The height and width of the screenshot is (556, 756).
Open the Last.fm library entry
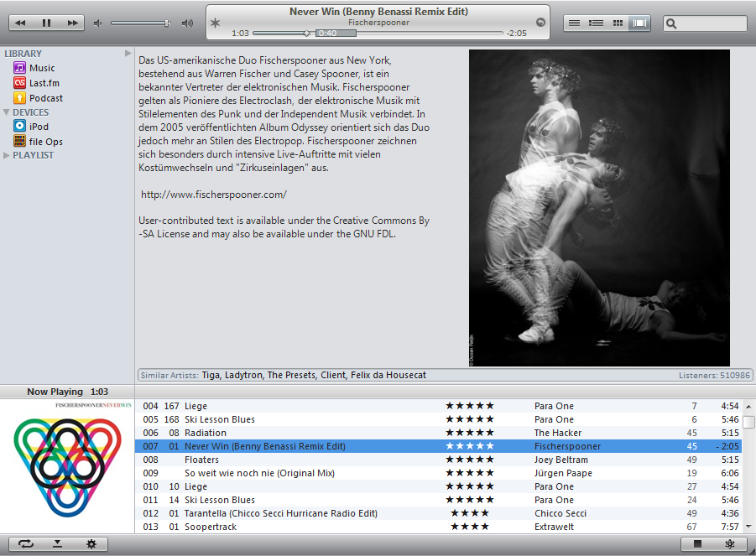click(x=44, y=83)
